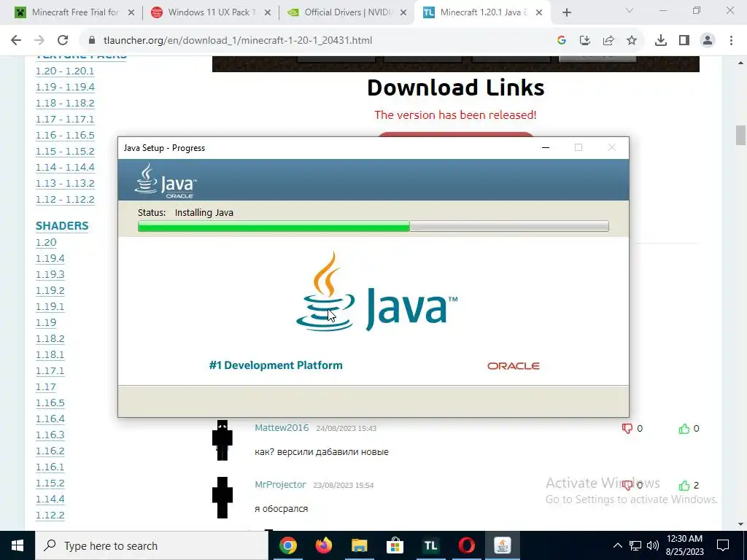Open texture packs 1.15 - 1.15.2 link

(x=65, y=152)
